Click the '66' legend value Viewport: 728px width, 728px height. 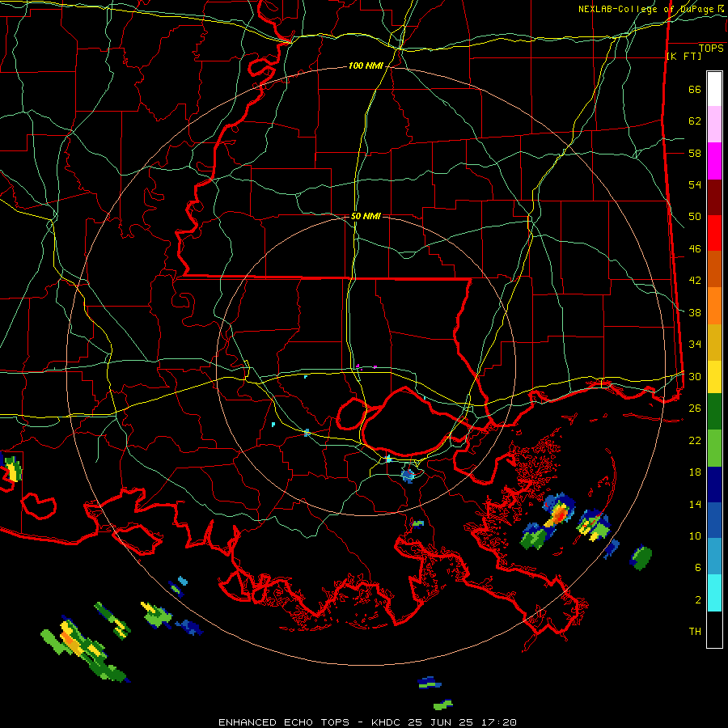(695, 89)
